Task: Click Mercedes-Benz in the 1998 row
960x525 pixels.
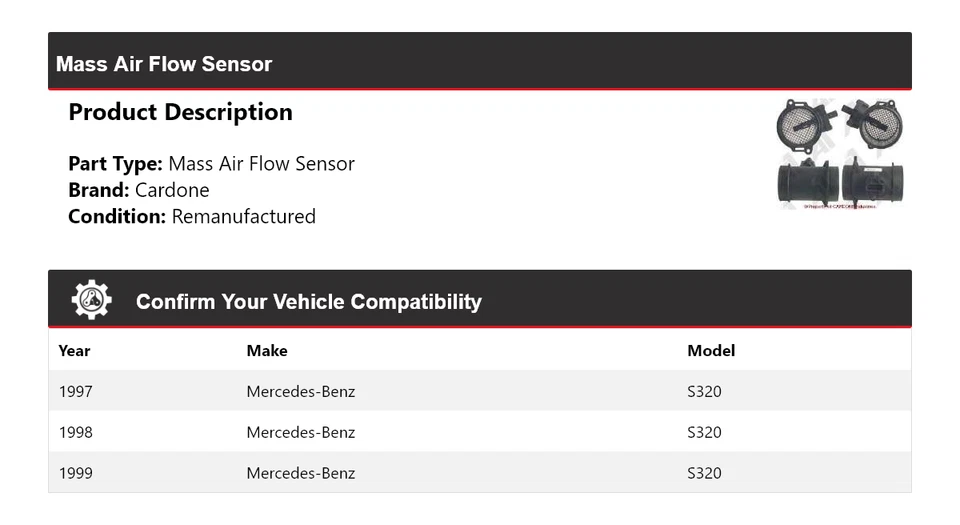Action: click(301, 432)
